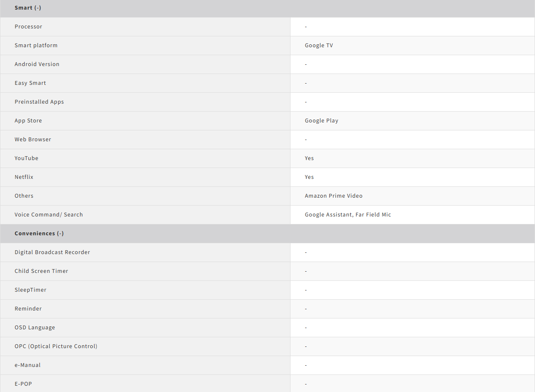This screenshot has height=392, width=535.
Task: Click the Android Version row label
Action: [37, 64]
